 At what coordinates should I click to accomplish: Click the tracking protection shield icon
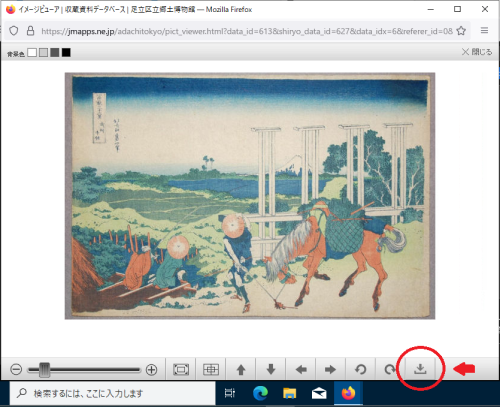pyautogui.click(x=14, y=31)
